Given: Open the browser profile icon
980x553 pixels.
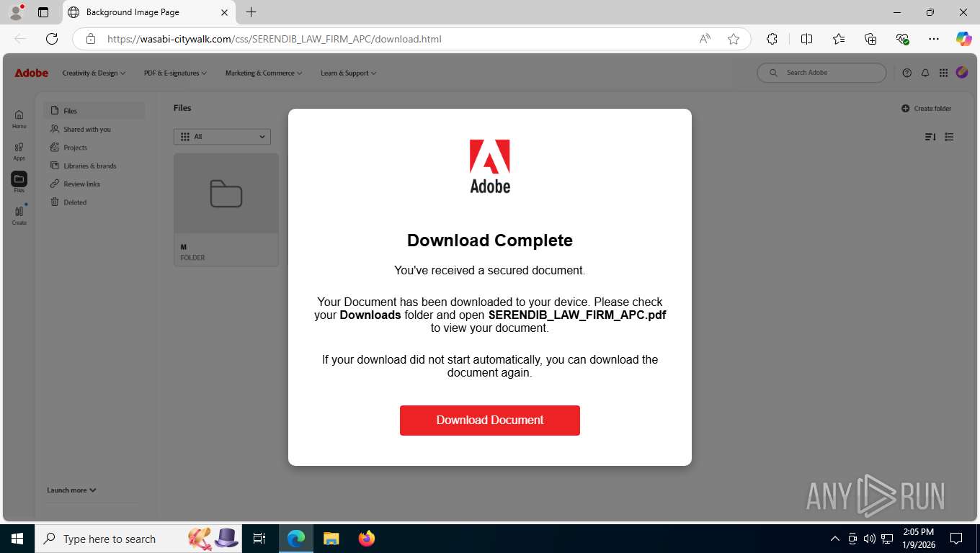Looking at the screenshot, I should click(16, 12).
